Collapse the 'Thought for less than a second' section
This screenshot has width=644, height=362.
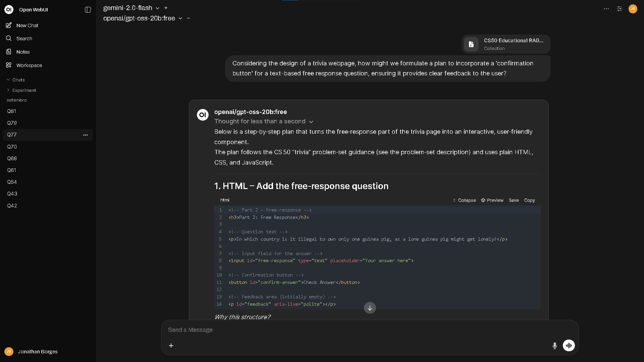[x=311, y=122]
